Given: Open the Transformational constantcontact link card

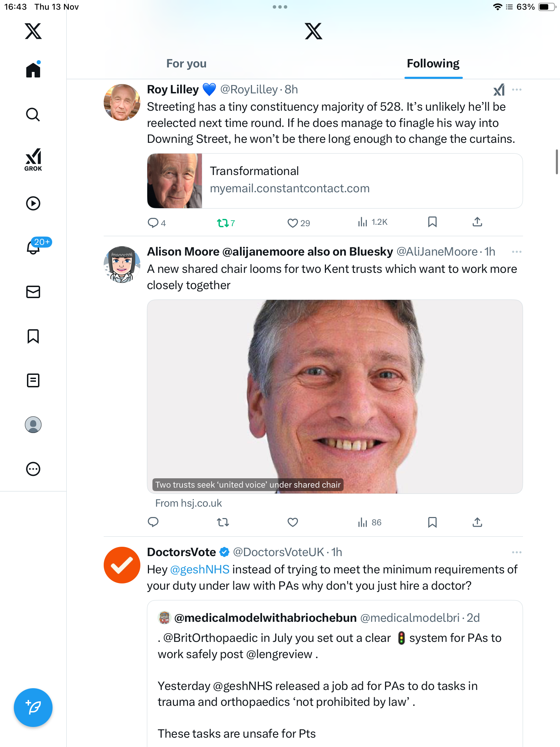Looking at the screenshot, I should (335, 181).
